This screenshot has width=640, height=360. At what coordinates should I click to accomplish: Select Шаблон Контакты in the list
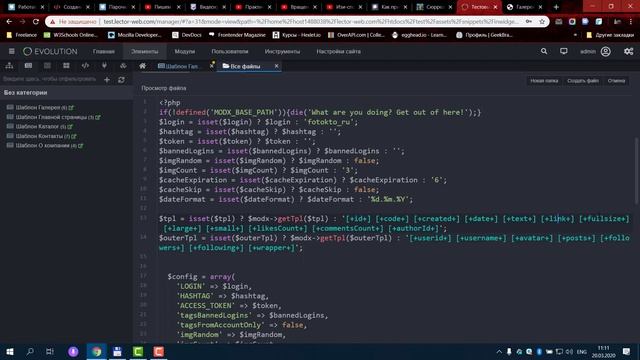39,136
